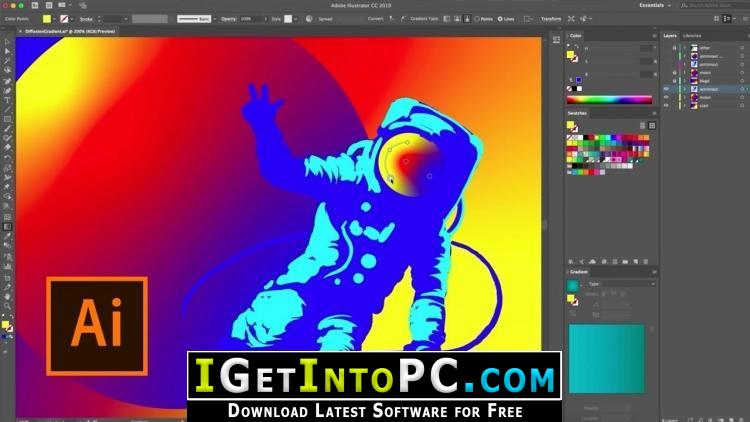Image resolution: width=750 pixels, height=422 pixels.
Task: Expand the bkgd layer's disclosure arrow
Action: (x=684, y=81)
